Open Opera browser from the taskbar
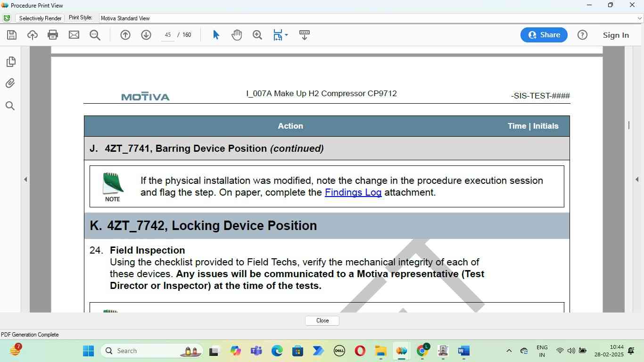Image resolution: width=644 pixels, height=362 pixels. click(x=360, y=351)
